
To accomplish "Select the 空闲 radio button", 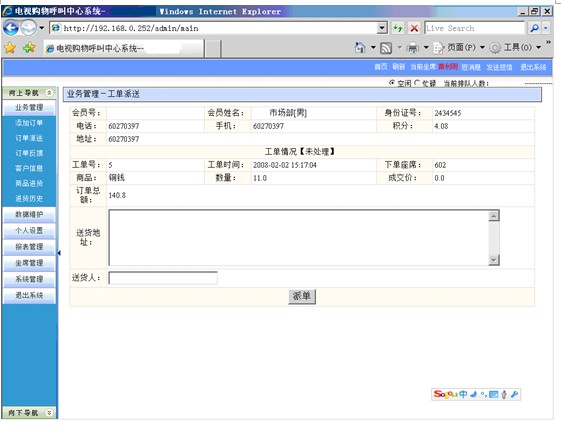I will point(392,83).
